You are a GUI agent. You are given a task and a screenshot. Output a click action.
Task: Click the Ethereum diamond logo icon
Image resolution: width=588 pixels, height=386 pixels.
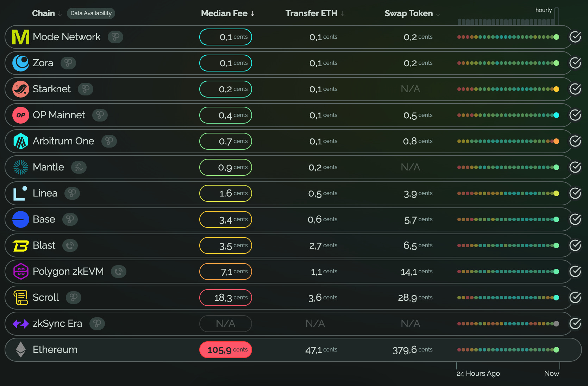(21, 349)
